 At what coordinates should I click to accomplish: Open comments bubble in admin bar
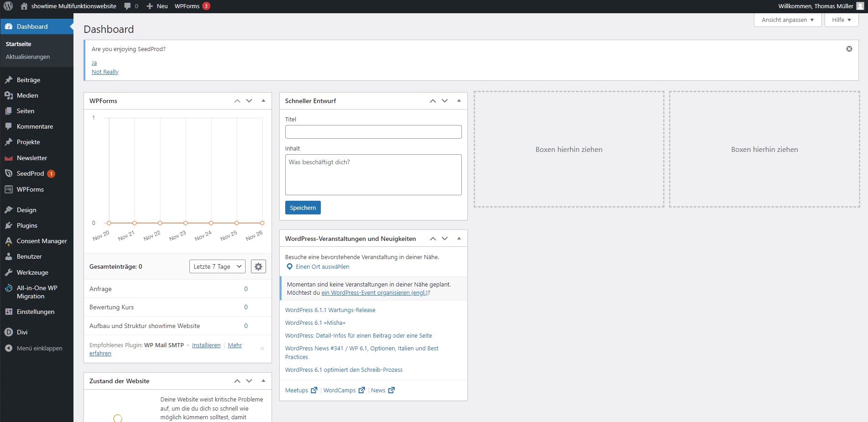131,6
